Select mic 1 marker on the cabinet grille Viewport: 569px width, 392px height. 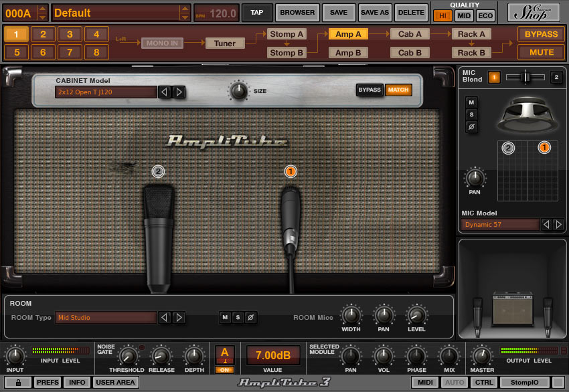pyautogui.click(x=291, y=171)
